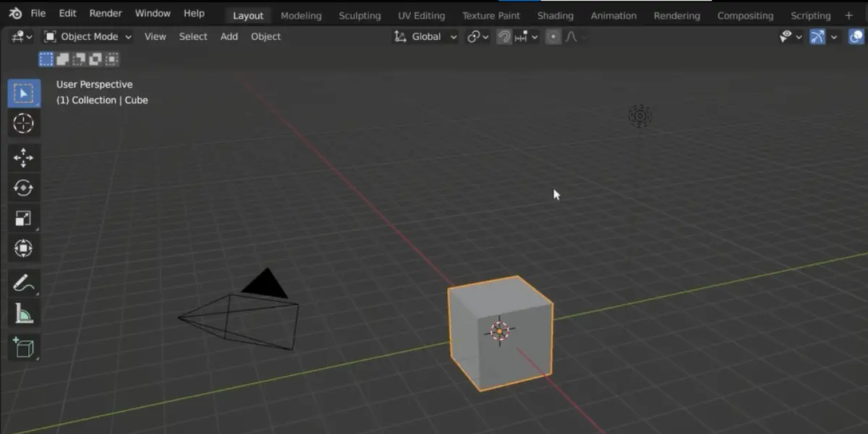Pick the Move tool in toolbar

(24, 158)
